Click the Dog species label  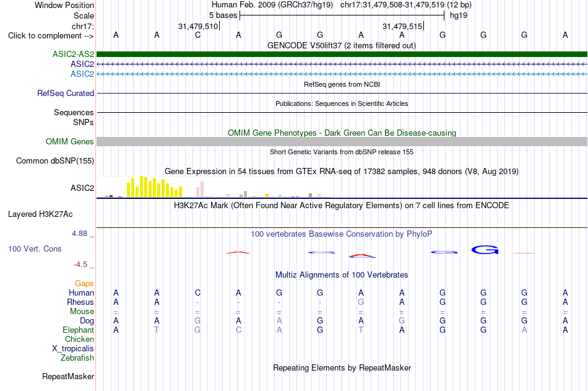pos(87,321)
